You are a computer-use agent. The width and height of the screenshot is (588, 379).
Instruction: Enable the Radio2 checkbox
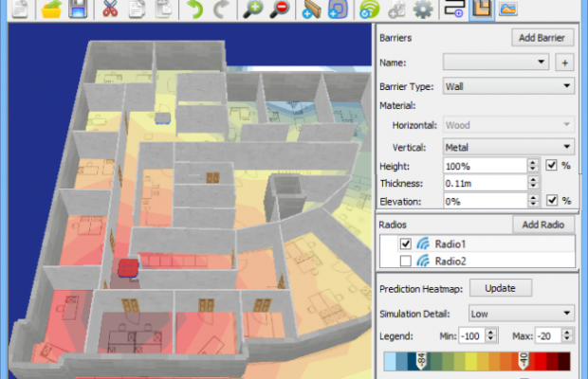coord(405,261)
